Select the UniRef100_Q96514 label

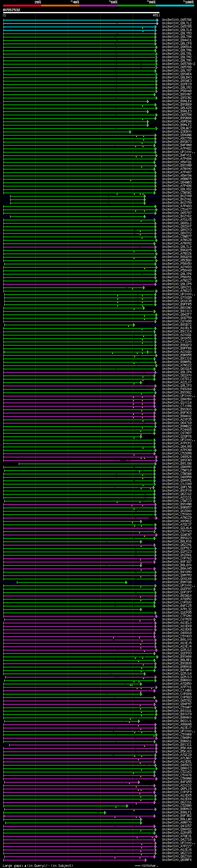tap(177, 47)
